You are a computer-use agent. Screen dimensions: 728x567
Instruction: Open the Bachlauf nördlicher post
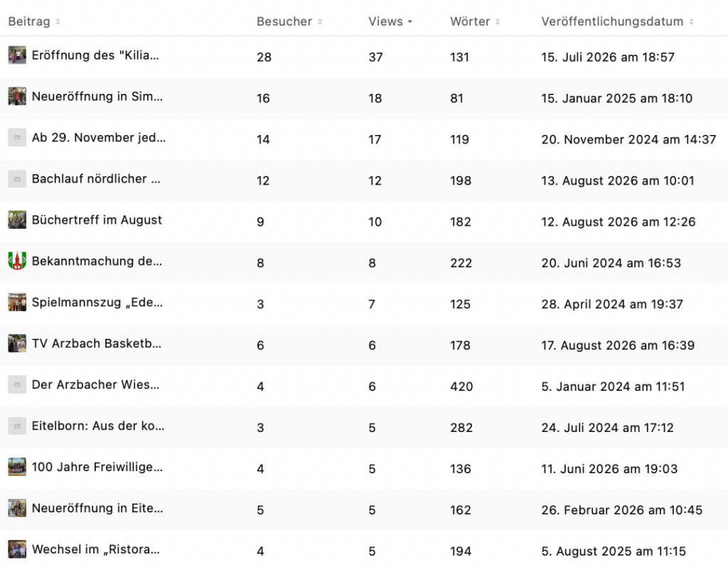pyautogui.click(x=96, y=179)
